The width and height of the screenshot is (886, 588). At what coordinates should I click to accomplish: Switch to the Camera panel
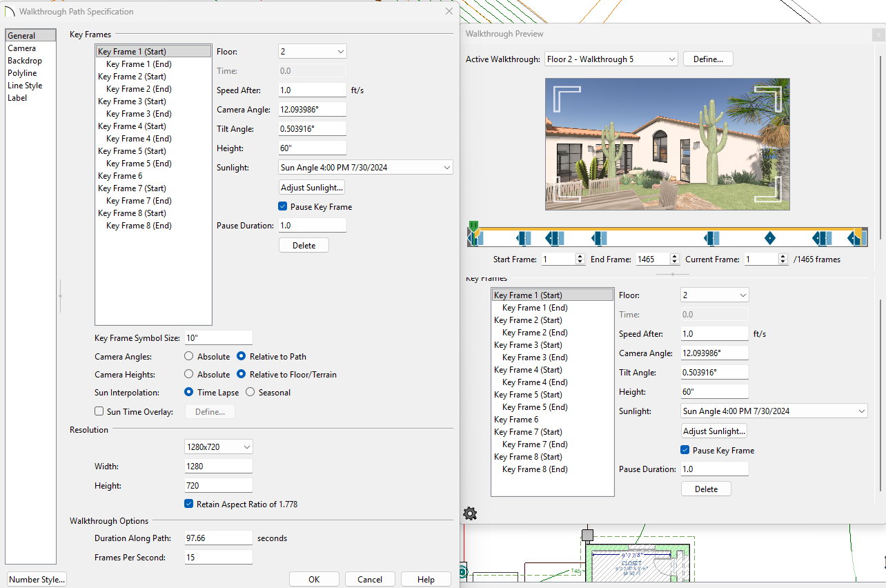point(21,48)
